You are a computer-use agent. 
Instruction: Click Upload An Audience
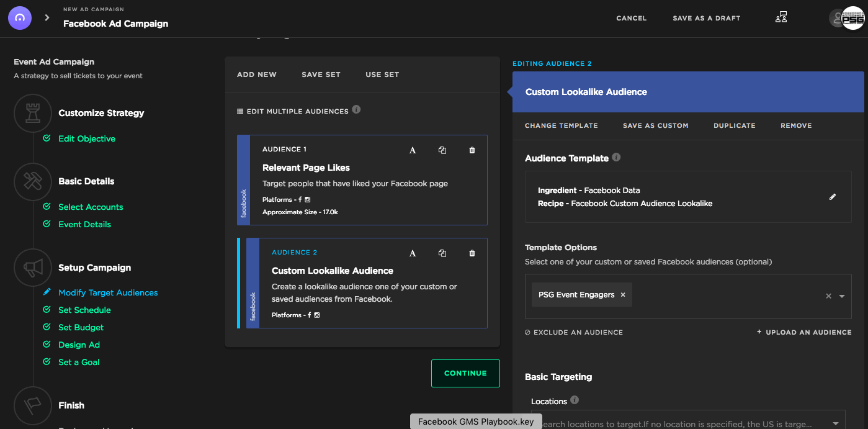click(x=804, y=332)
